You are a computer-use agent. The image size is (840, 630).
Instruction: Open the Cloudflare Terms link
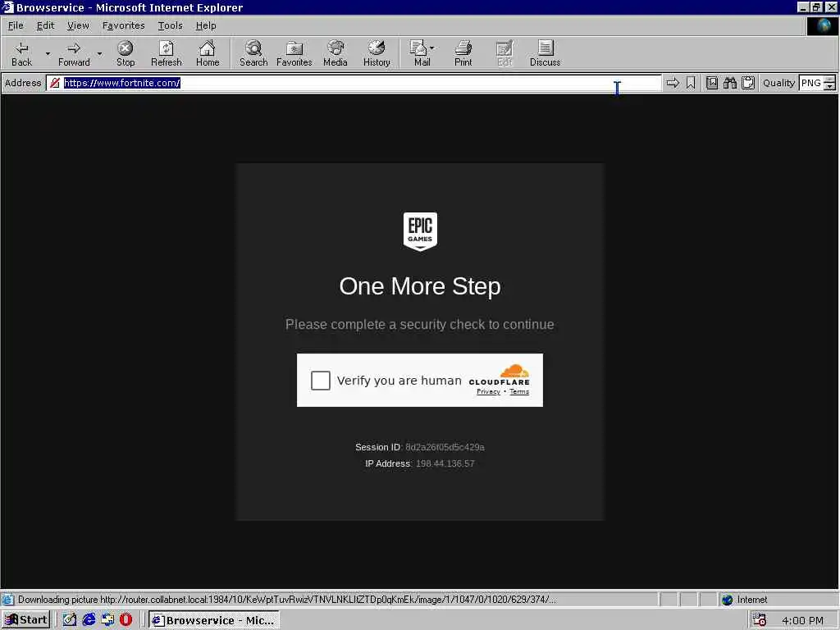click(x=519, y=391)
